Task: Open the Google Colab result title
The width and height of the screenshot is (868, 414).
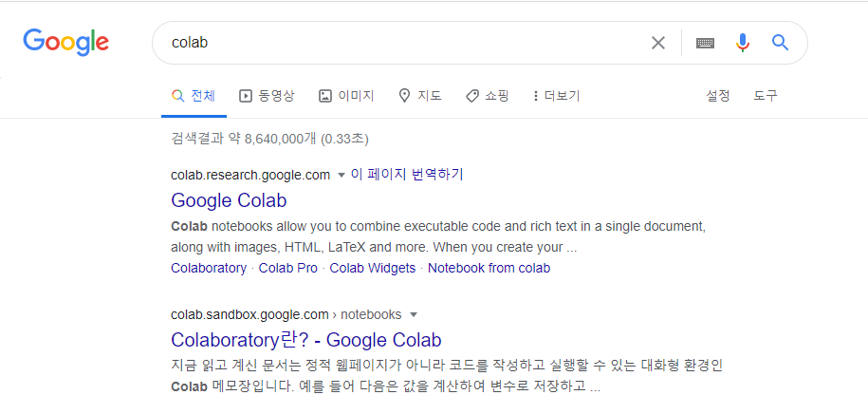Action: [x=229, y=200]
